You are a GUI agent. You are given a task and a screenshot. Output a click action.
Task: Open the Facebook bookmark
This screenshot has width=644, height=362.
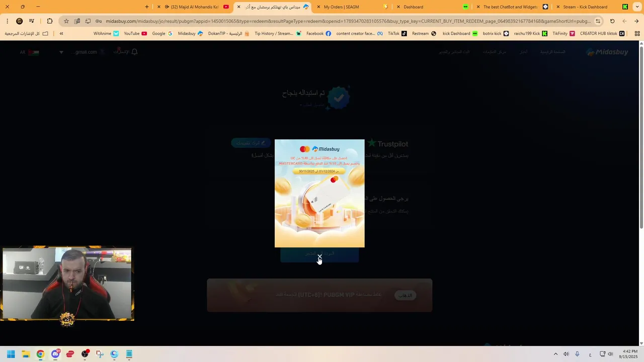click(x=318, y=34)
